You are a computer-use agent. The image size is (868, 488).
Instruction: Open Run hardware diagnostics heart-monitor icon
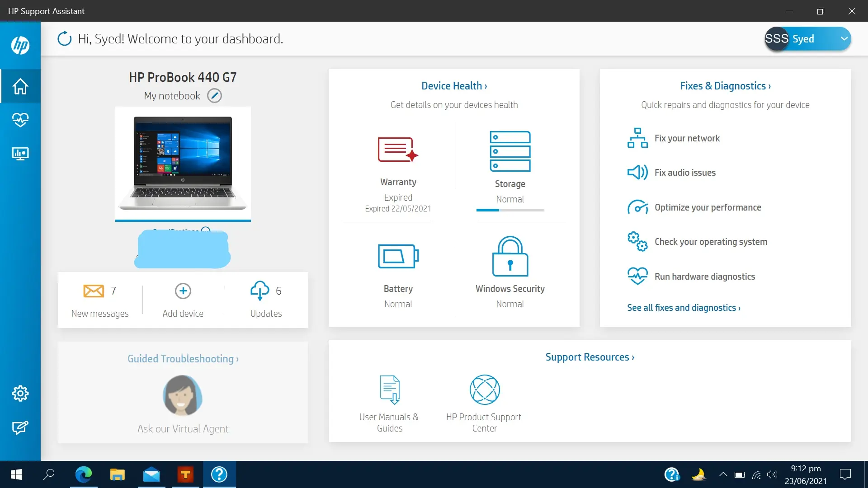637,276
